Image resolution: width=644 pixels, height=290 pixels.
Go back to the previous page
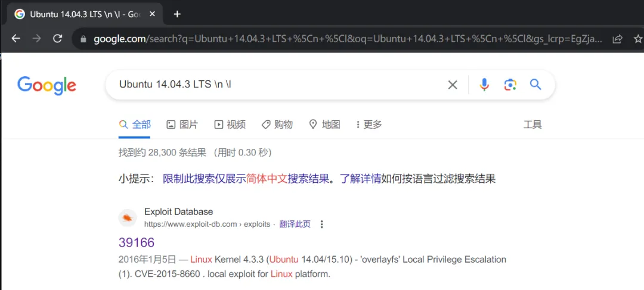coord(16,39)
